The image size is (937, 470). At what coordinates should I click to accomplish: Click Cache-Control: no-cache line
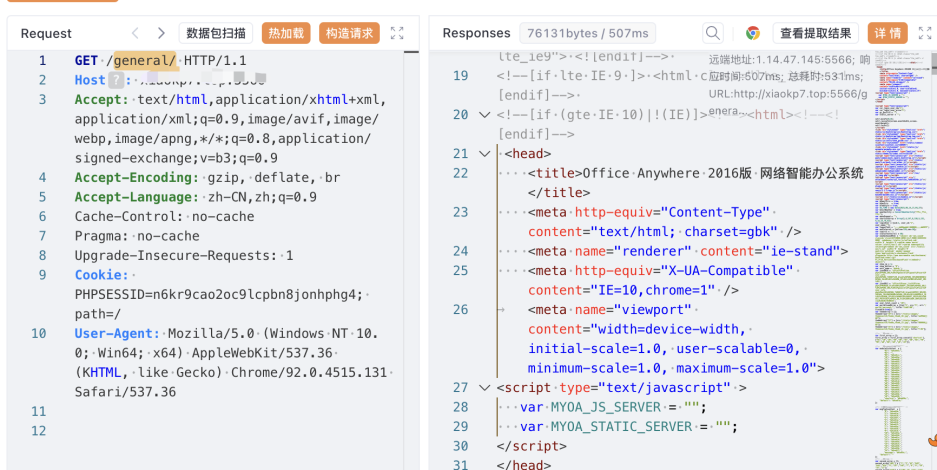click(x=164, y=216)
